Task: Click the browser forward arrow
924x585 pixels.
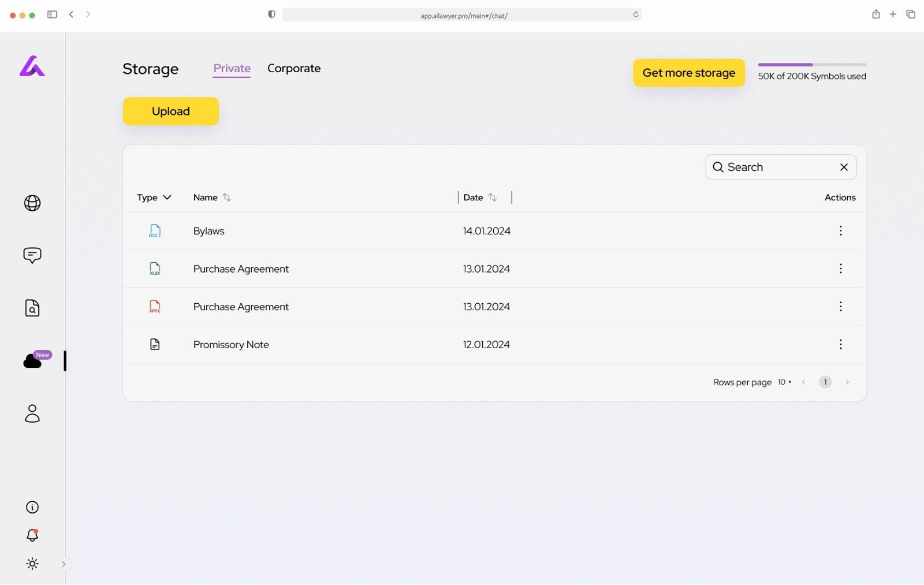Action: coord(88,14)
